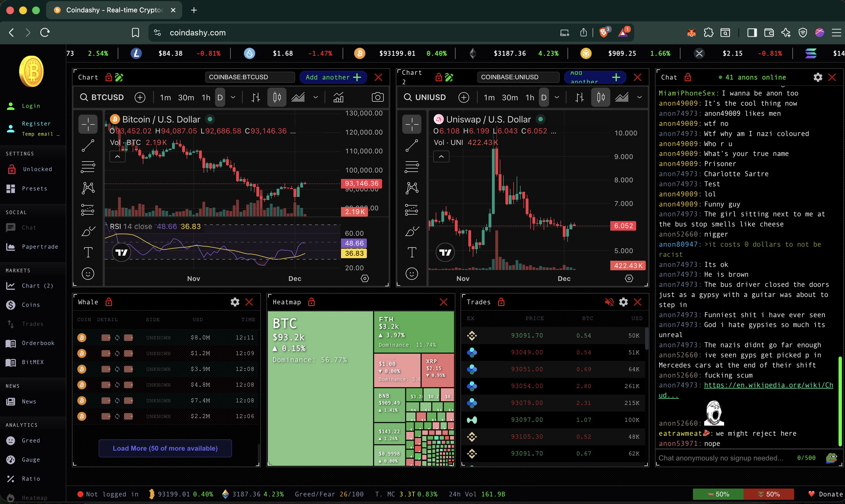Expand the BTCUSD timeframe dropdown arrow
Image resolution: width=845 pixels, height=504 pixels.
[233, 97]
